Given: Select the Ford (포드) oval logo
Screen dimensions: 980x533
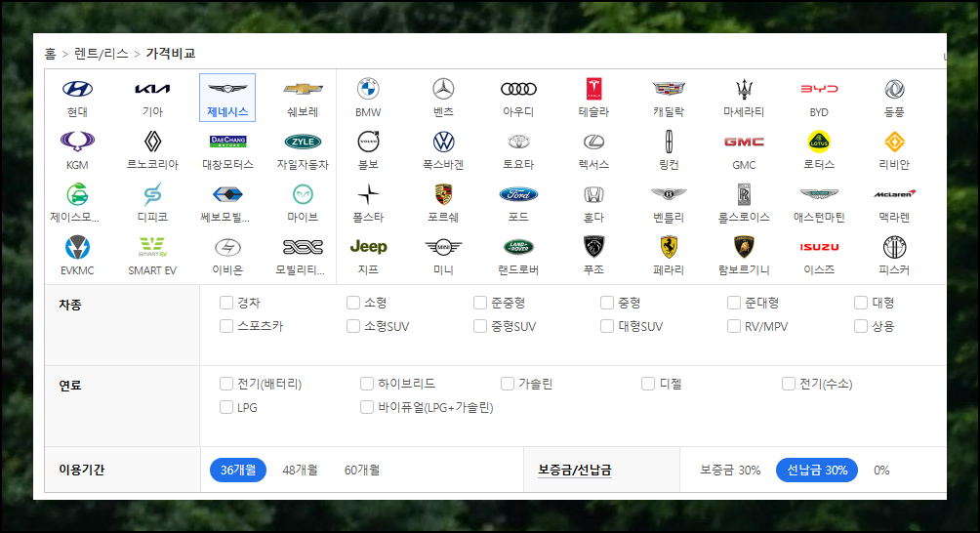Looking at the screenshot, I should tap(518, 194).
